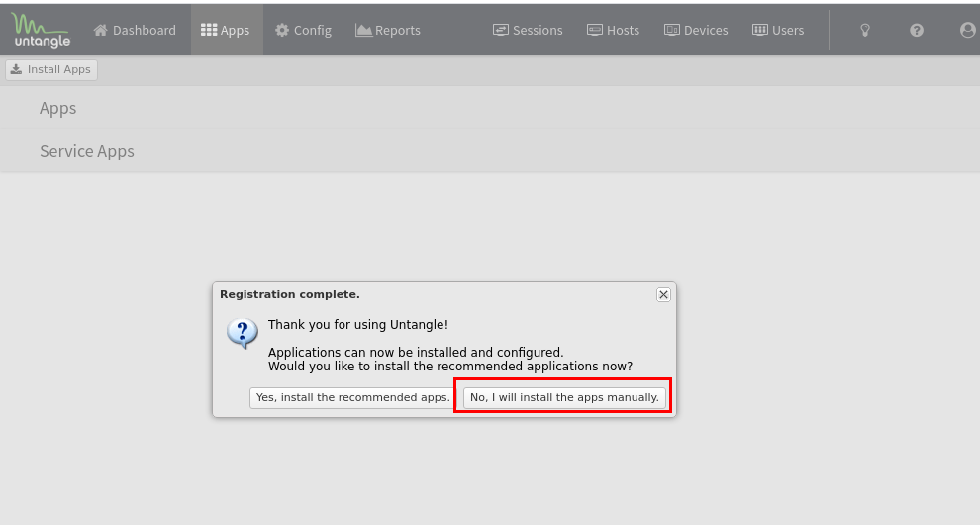Click the Registration complete dialog title
Image resolution: width=980 pixels, height=525 pixels.
289,295
